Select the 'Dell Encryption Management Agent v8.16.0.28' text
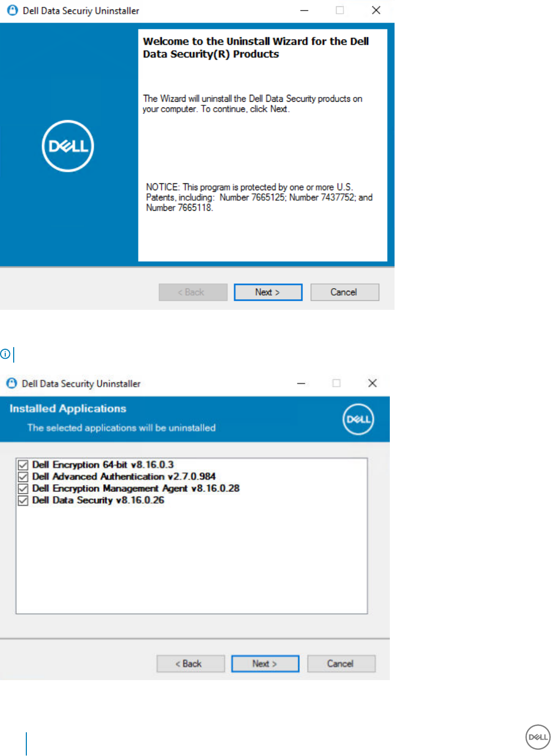This screenshot has height=756, width=551. tap(136, 488)
